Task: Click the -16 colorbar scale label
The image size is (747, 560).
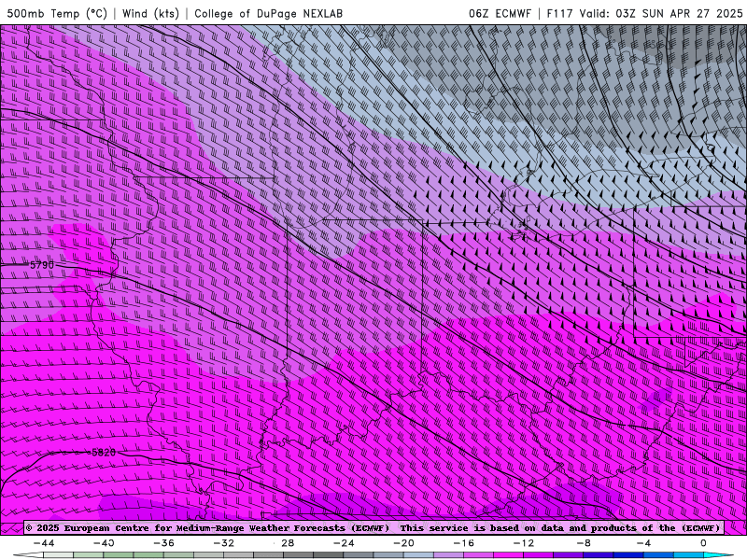Action: 463,543
